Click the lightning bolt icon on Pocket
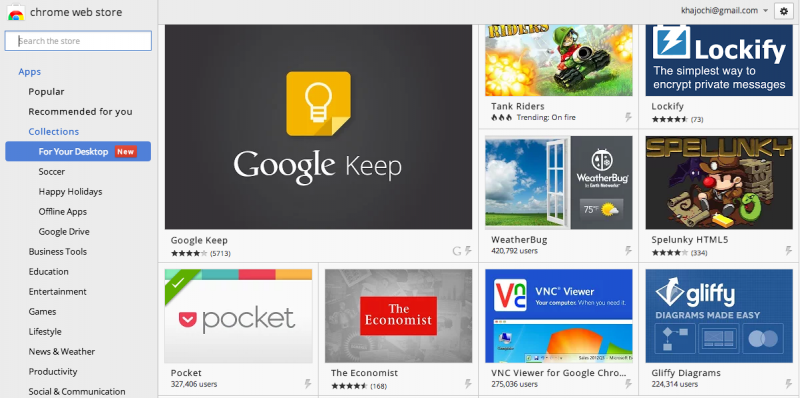 pos(308,384)
